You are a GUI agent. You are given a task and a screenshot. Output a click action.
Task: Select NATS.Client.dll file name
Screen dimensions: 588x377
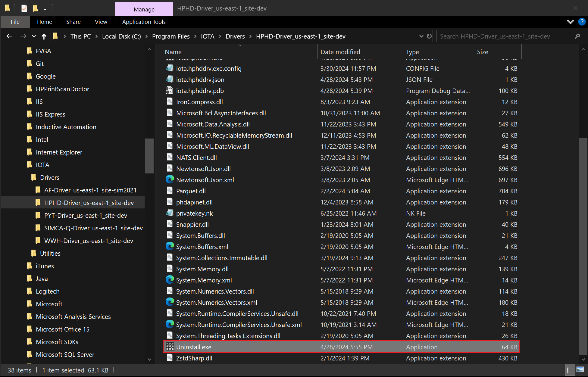(196, 157)
